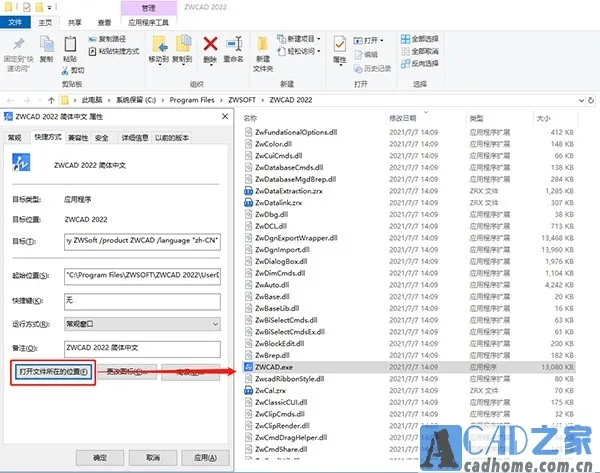Click ZWCAD 2022 breadcrumb in address bar
This screenshot has height=473, width=600.
[291, 100]
